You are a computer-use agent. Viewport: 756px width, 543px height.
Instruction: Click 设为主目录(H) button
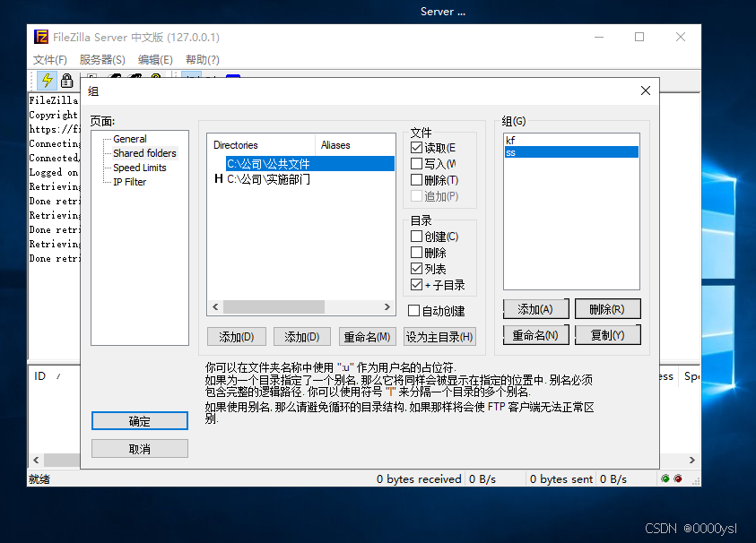[x=439, y=337]
